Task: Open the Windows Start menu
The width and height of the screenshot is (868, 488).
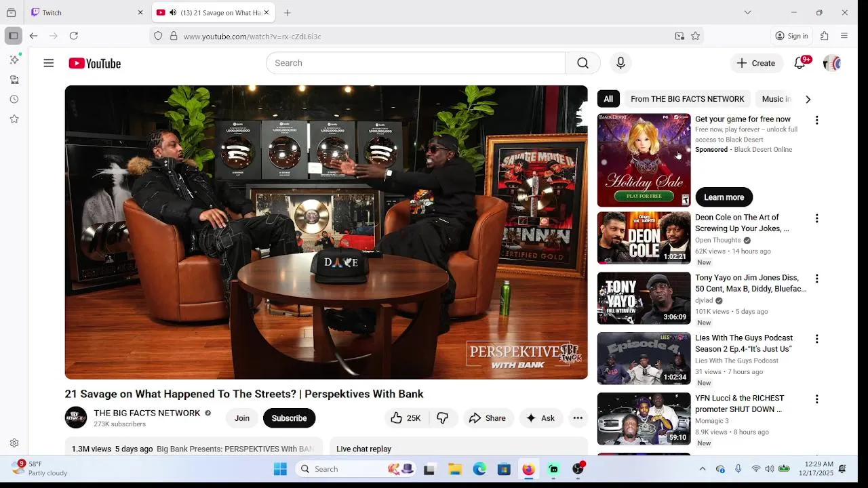Action: [x=280, y=469]
